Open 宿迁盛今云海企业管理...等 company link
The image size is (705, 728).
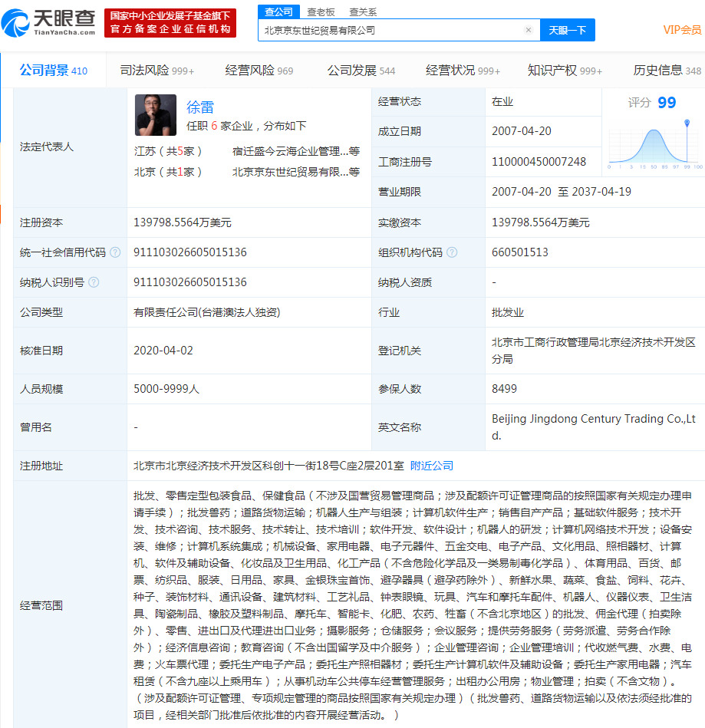[296, 151]
